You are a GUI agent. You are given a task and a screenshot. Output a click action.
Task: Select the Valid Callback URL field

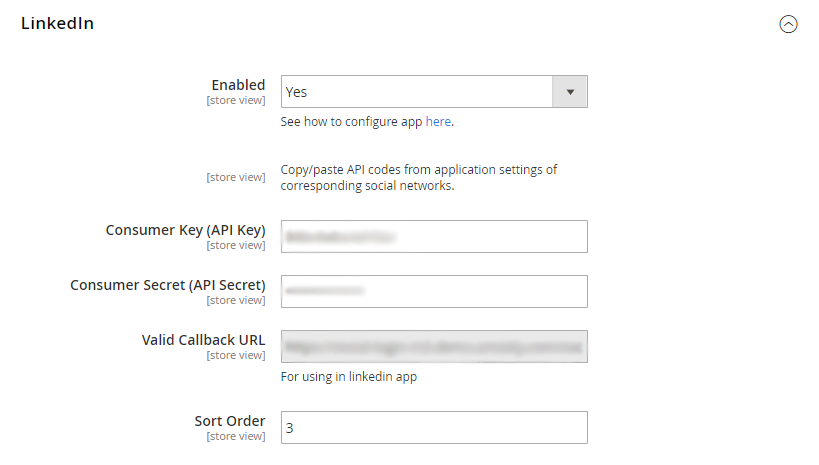coord(434,346)
